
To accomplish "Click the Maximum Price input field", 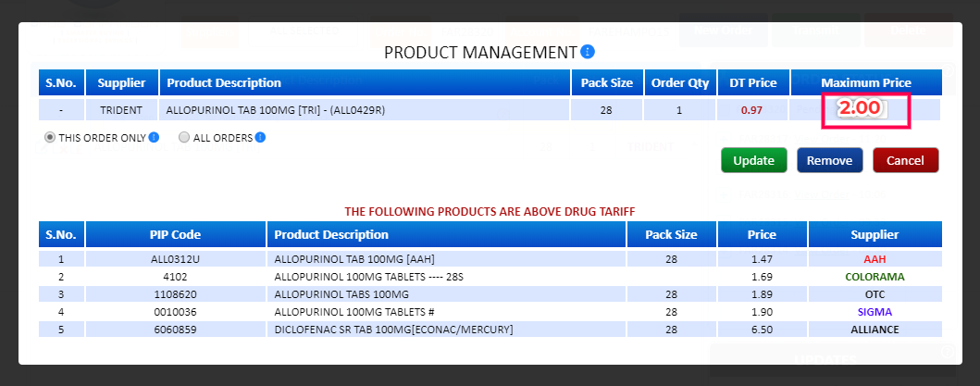I will 861,109.
